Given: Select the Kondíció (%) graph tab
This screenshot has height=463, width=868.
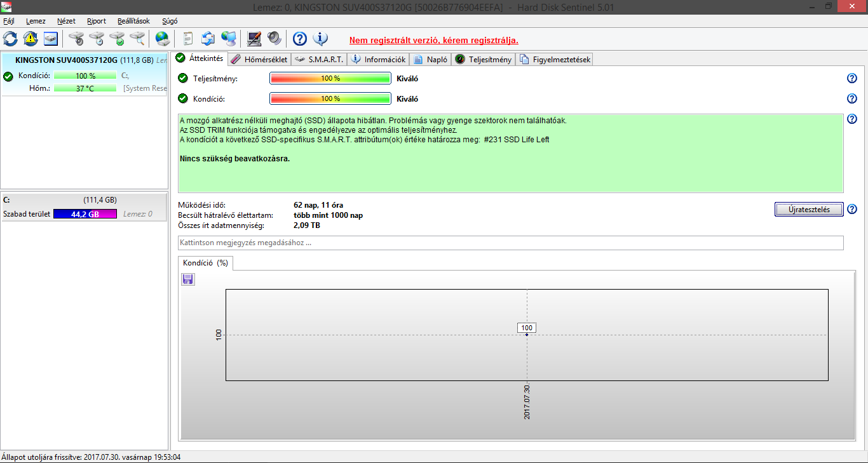Looking at the screenshot, I should point(205,263).
